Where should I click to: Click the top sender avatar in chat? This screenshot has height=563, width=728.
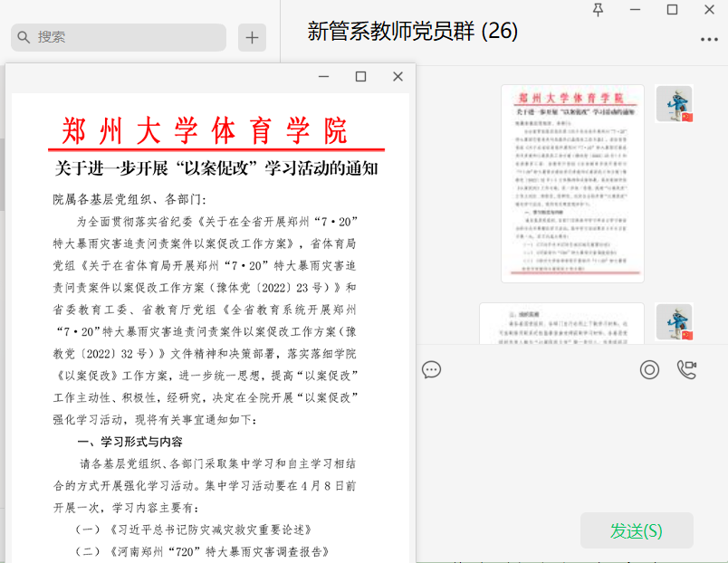click(674, 104)
